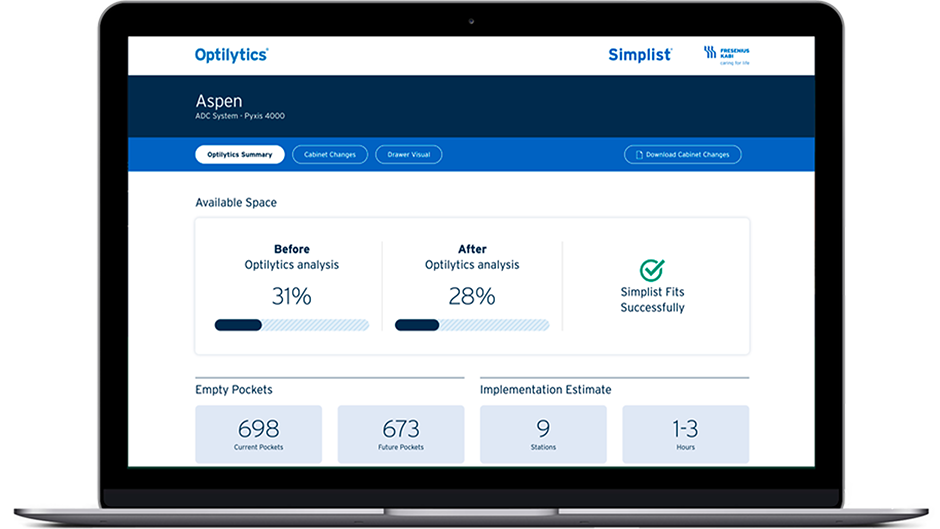
Task: Click the 31% Before percentage value
Action: pos(291,296)
